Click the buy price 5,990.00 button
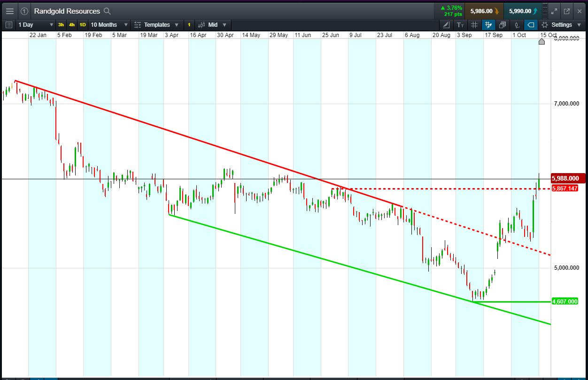Screen dimensions: 588x380 coord(523,11)
